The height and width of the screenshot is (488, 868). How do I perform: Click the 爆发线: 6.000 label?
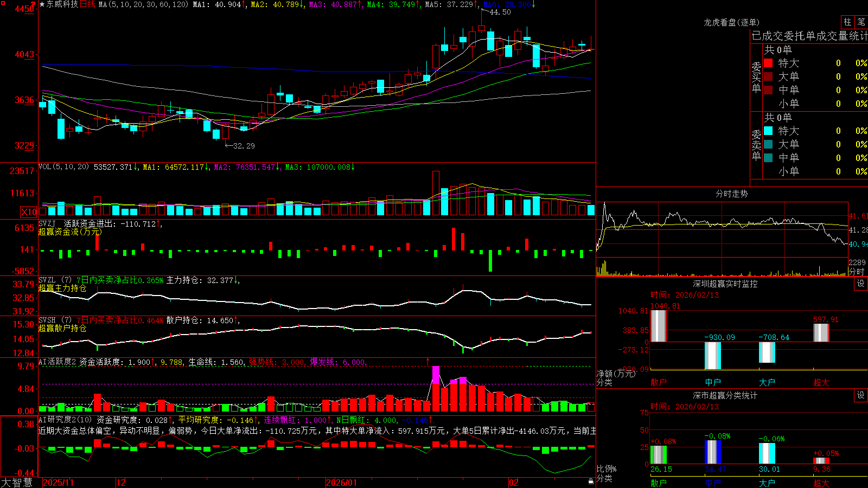coord(339,362)
